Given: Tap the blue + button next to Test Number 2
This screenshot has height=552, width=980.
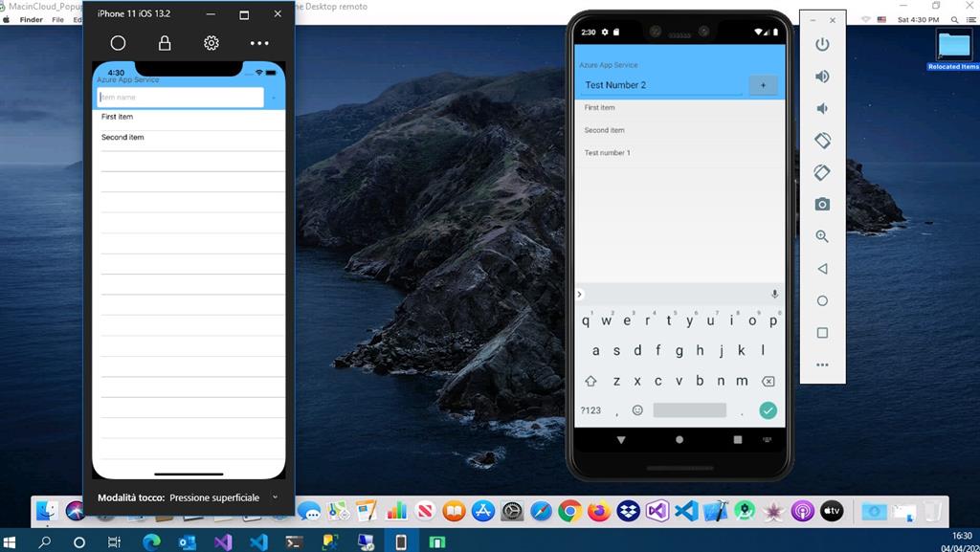Looking at the screenshot, I should click(x=763, y=84).
